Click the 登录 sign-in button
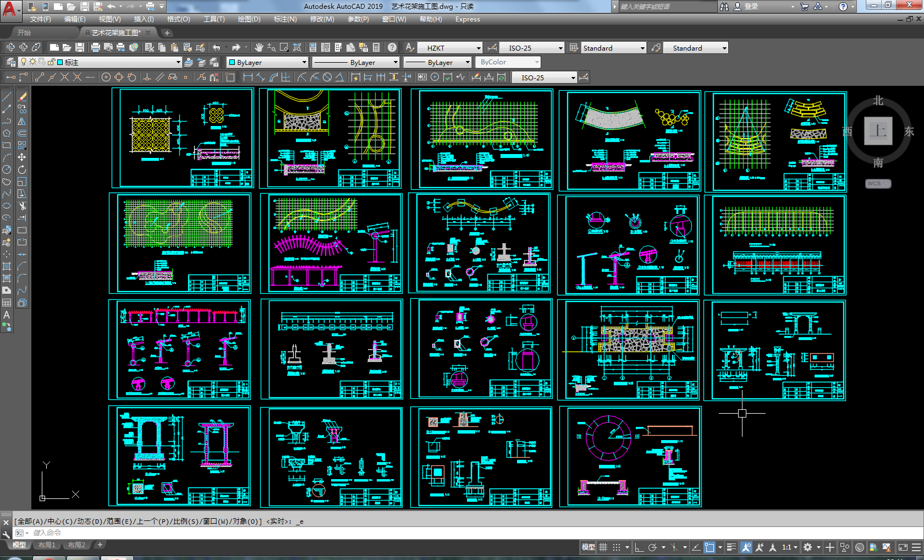This screenshot has height=560, width=924. 751,7
